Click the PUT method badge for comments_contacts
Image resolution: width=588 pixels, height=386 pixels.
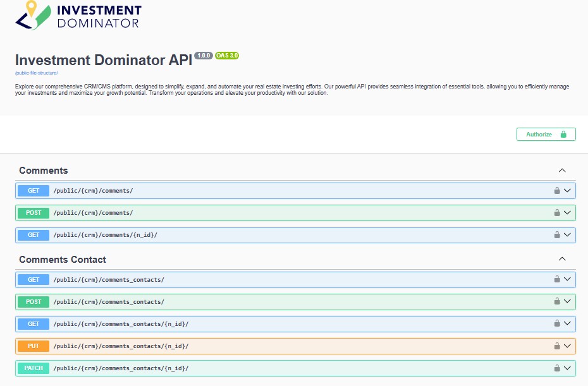pyautogui.click(x=34, y=346)
